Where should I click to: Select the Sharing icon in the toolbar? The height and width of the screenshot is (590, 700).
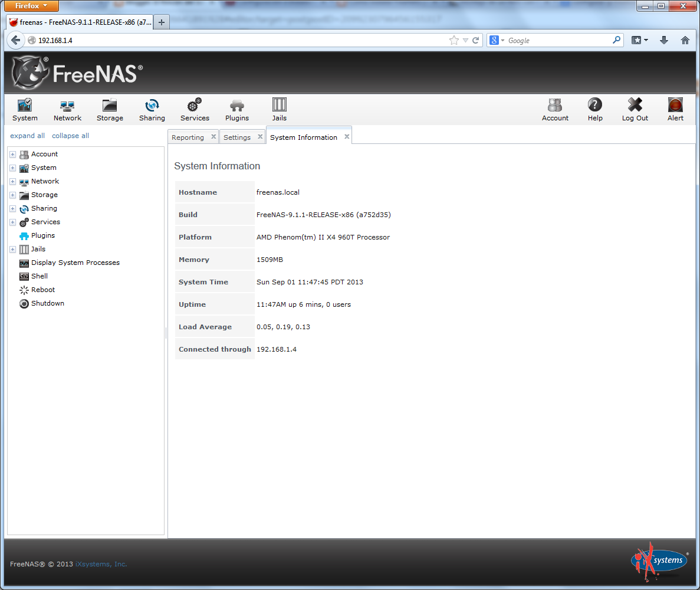(x=152, y=109)
